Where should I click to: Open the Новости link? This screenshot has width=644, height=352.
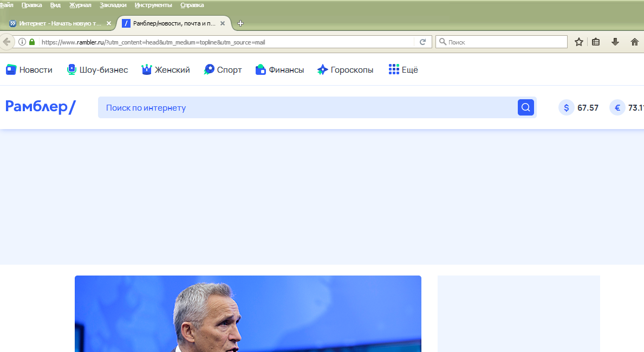click(36, 70)
